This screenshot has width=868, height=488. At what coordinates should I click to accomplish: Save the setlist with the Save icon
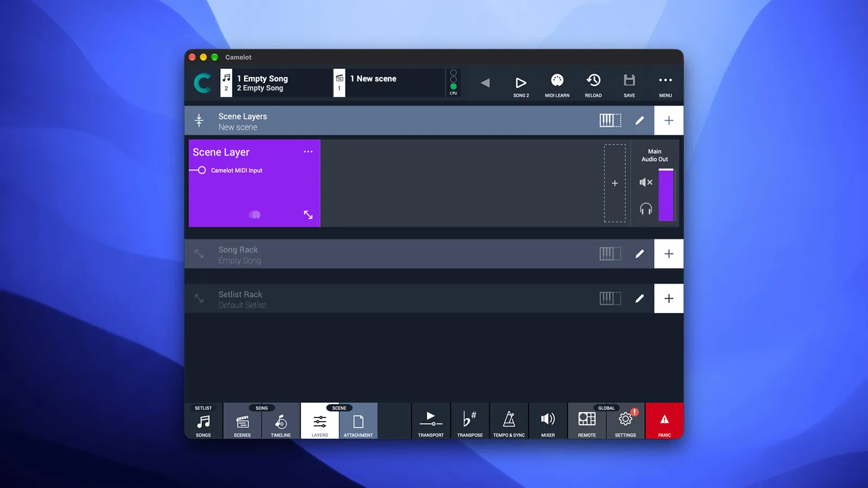click(x=629, y=86)
